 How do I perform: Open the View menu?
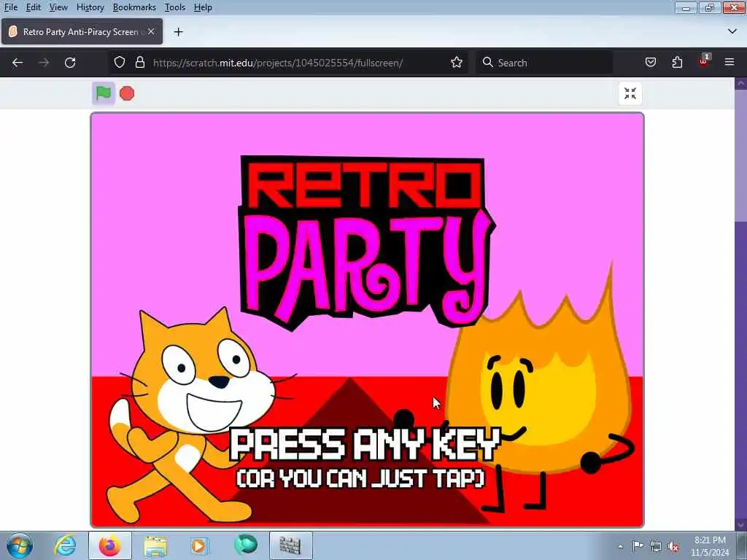[x=58, y=7]
